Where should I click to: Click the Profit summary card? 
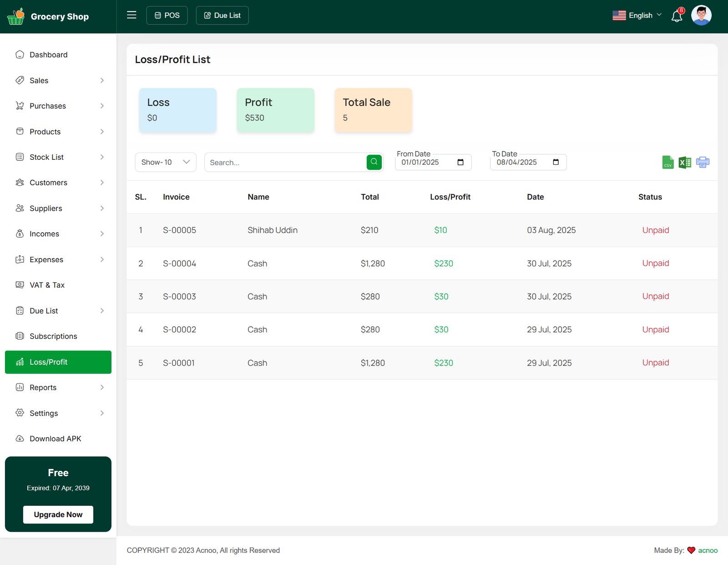click(x=275, y=110)
